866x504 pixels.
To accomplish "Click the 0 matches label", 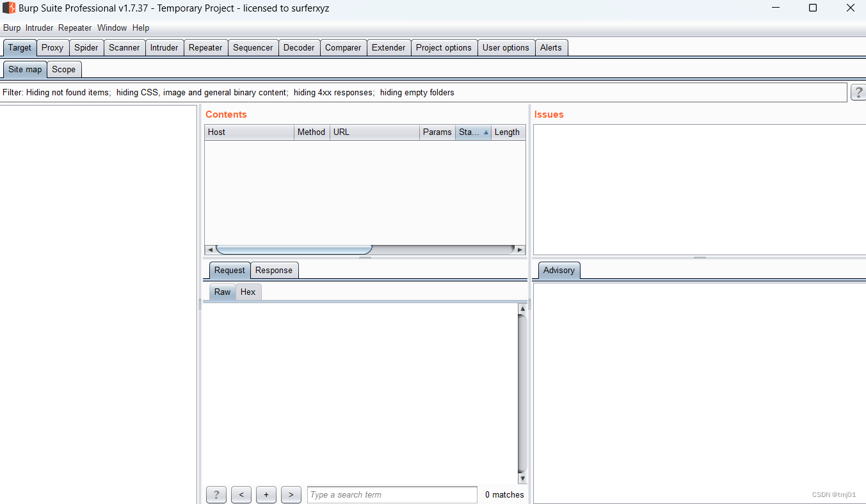I will click(504, 494).
